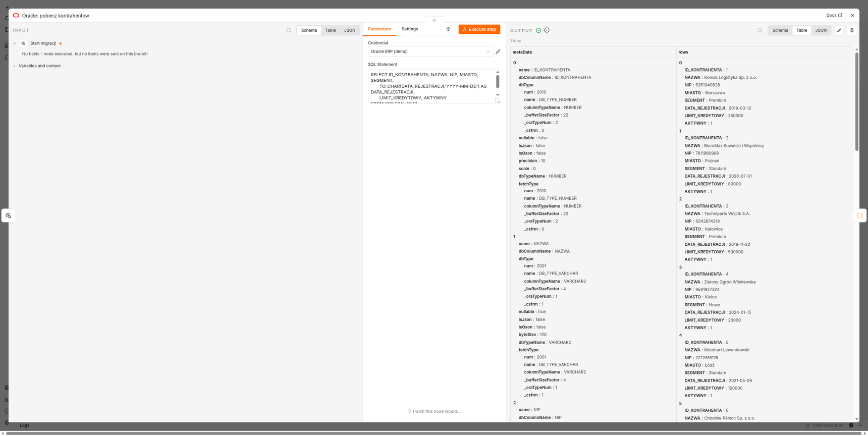The height and width of the screenshot is (436, 868).
Task: Edit the Oracle ERP credential with pencil
Action: click(x=498, y=51)
